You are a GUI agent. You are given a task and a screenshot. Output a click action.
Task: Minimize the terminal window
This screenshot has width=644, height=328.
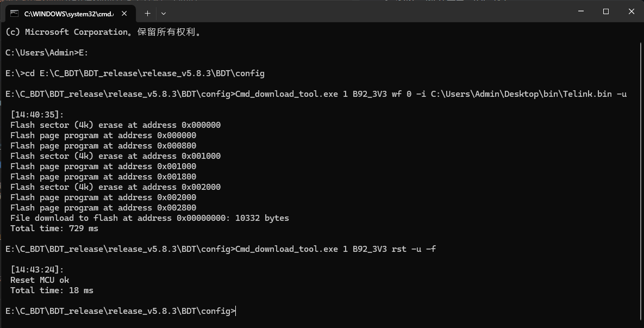pyautogui.click(x=581, y=11)
